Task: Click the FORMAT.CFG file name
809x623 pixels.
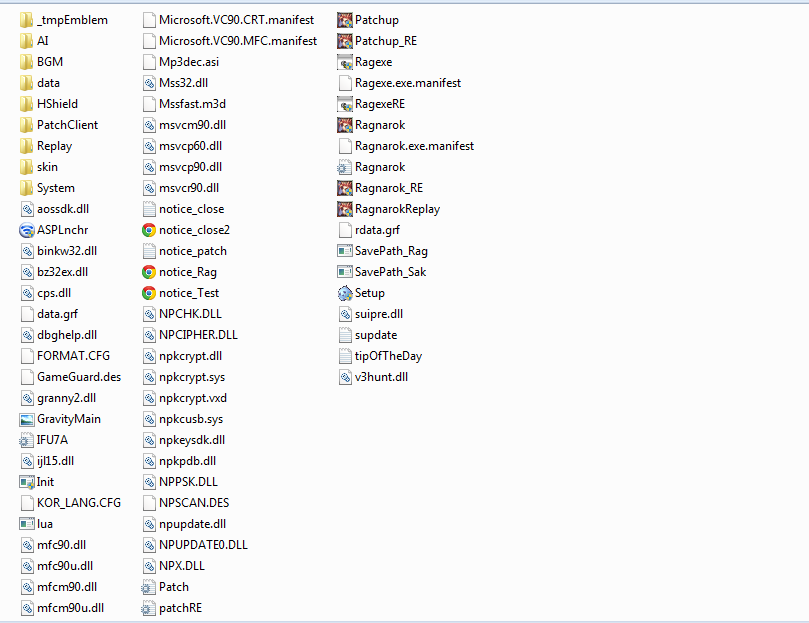Action: pyautogui.click(x=73, y=356)
